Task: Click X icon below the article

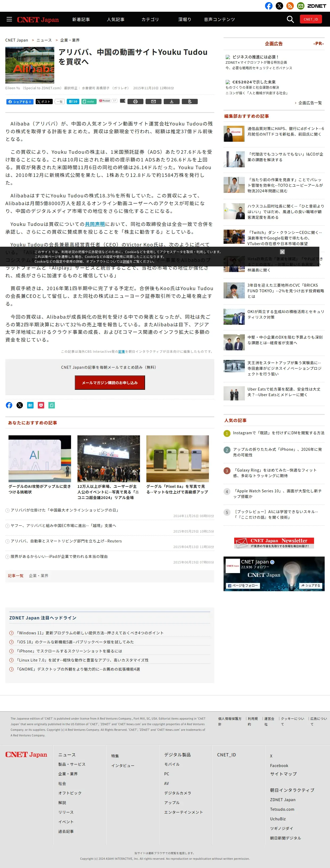Action: click(x=20, y=405)
